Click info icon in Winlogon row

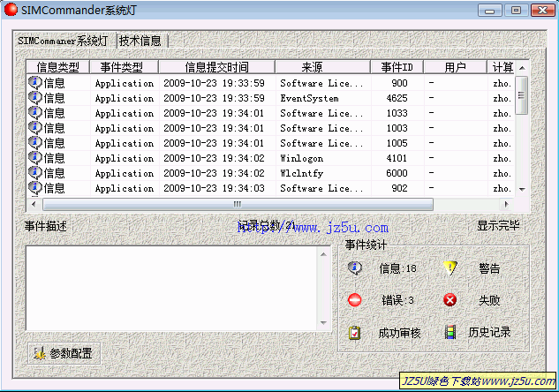(x=35, y=157)
